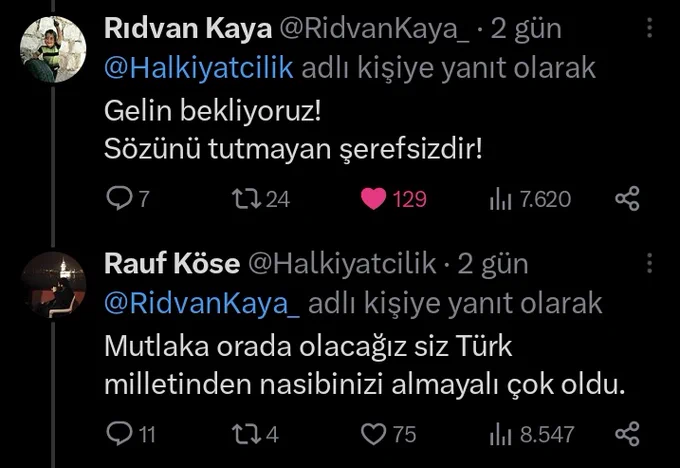Reply to Rauf Köse's tweet
This screenshot has width=680, height=468.
119,434
